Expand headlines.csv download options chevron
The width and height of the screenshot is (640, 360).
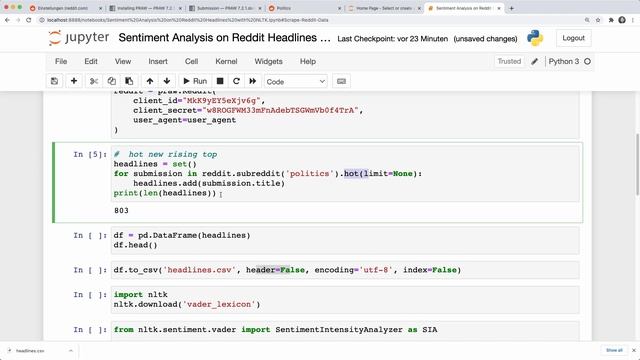click(71, 351)
